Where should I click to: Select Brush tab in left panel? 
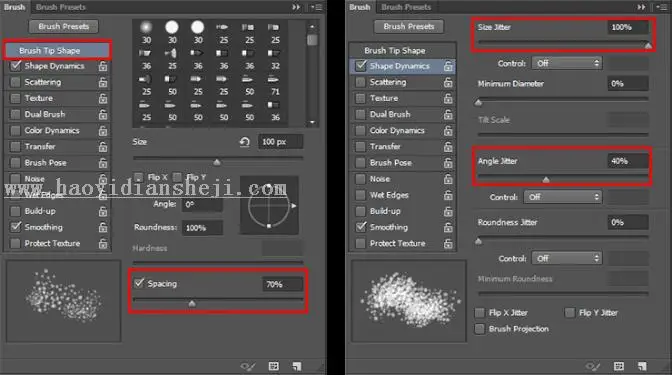[14, 7]
